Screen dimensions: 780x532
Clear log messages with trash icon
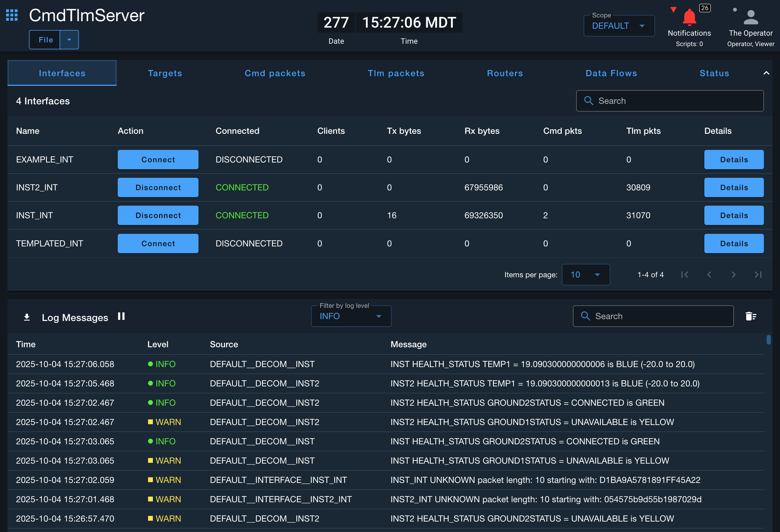click(x=750, y=316)
